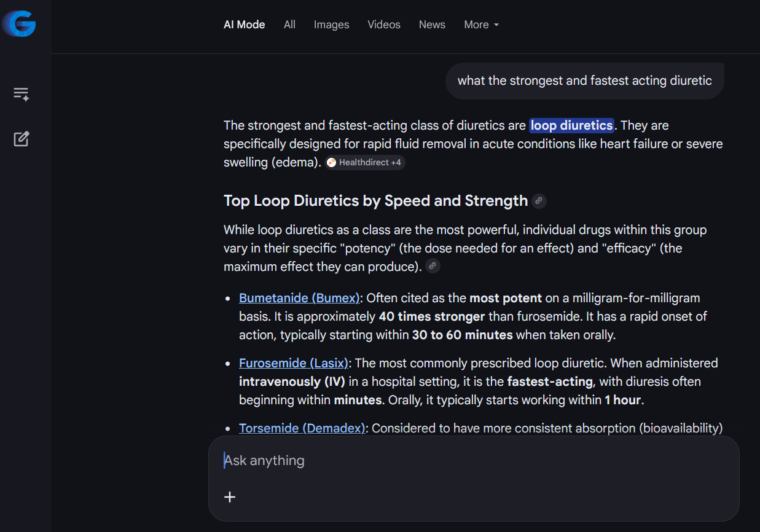Click the 'Top Loop Diuretics by Speed' heading

pos(375,201)
